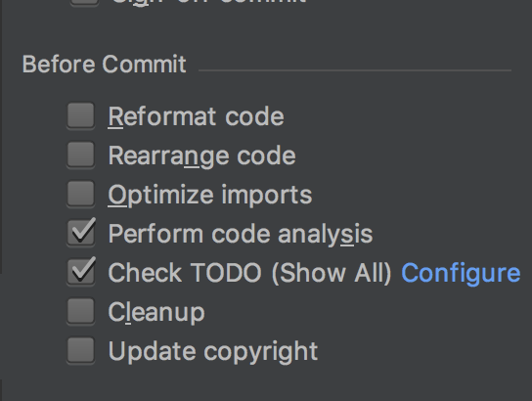The image size is (532, 401).
Task: Click the 'Before Commit' section heading
Action: point(105,65)
